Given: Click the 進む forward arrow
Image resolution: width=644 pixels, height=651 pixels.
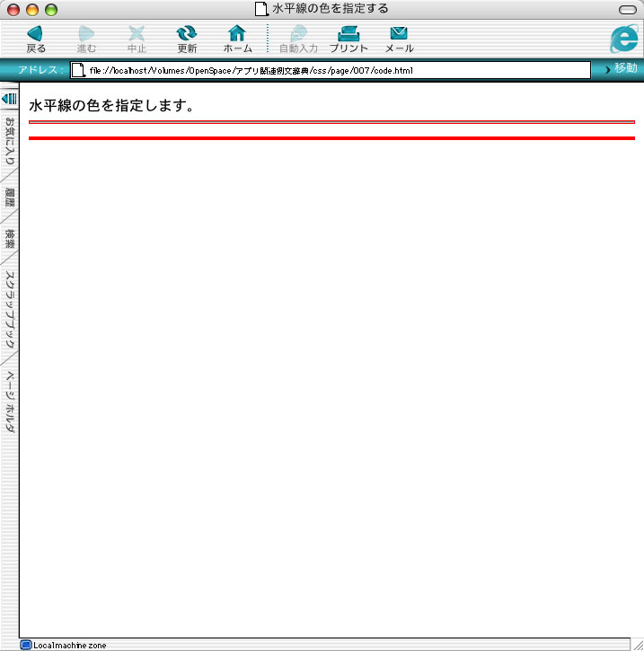Looking at the screenshot, I should [x=86, y=39].
